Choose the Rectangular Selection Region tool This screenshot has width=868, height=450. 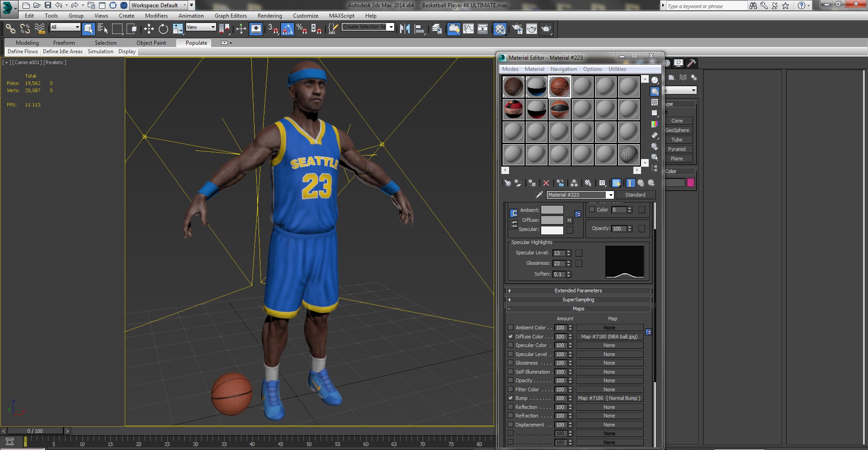[117, 29]
